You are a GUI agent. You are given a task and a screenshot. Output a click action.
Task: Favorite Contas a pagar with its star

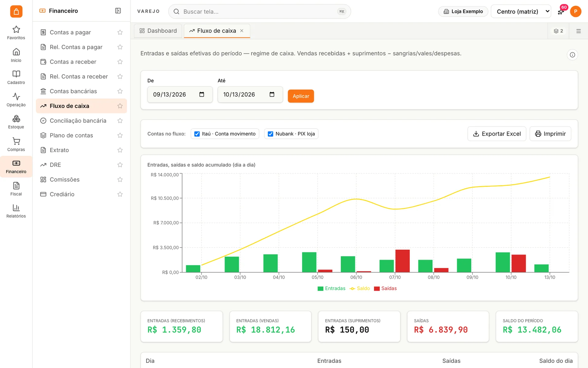pyautogui.click(x=120, y=33)
